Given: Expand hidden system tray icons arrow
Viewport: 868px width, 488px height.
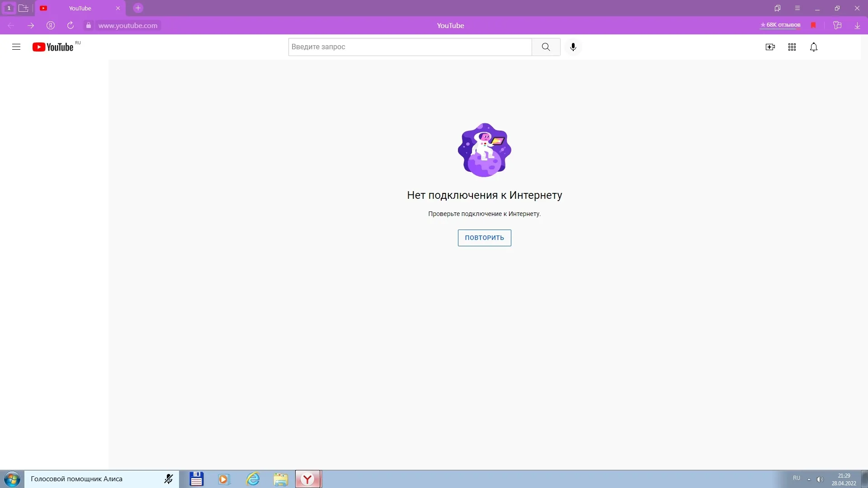Looking at the screenshot, I should pyautogui.click(x=809, y=479).
